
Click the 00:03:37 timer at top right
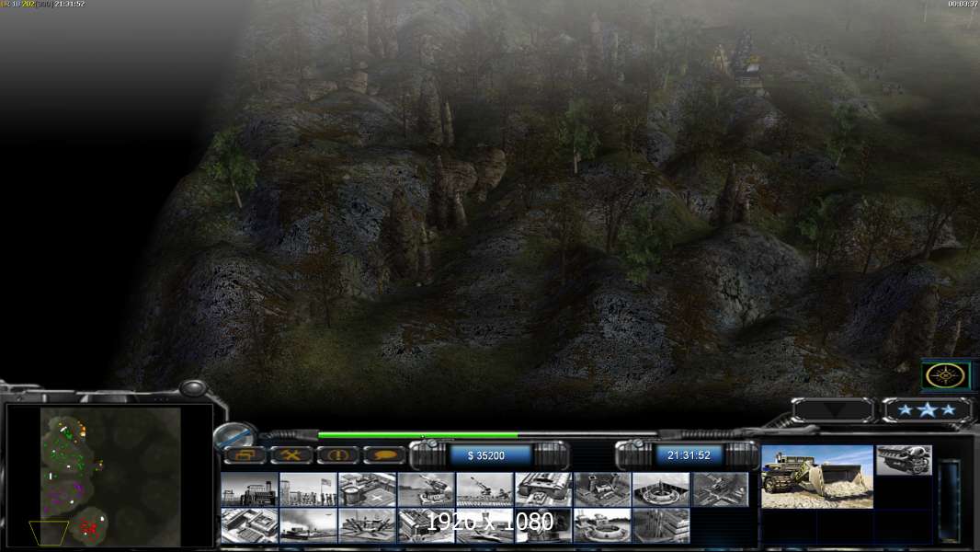tap(962, 4)
